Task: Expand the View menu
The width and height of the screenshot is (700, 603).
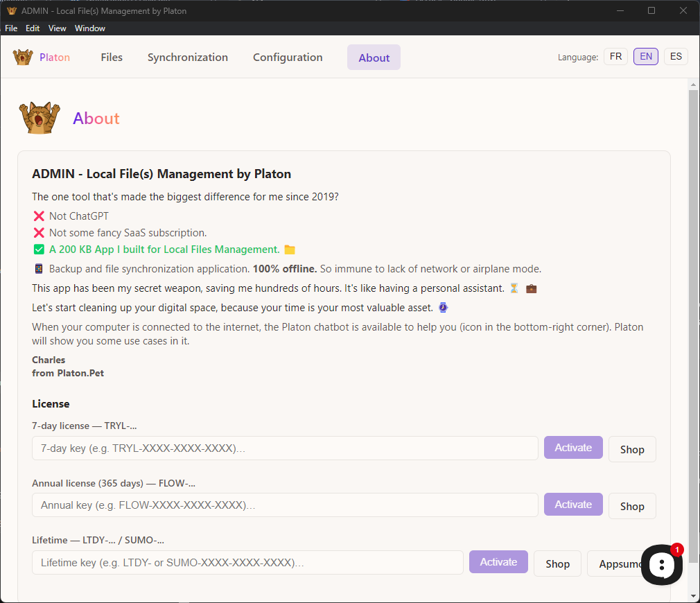Action: 58,28
